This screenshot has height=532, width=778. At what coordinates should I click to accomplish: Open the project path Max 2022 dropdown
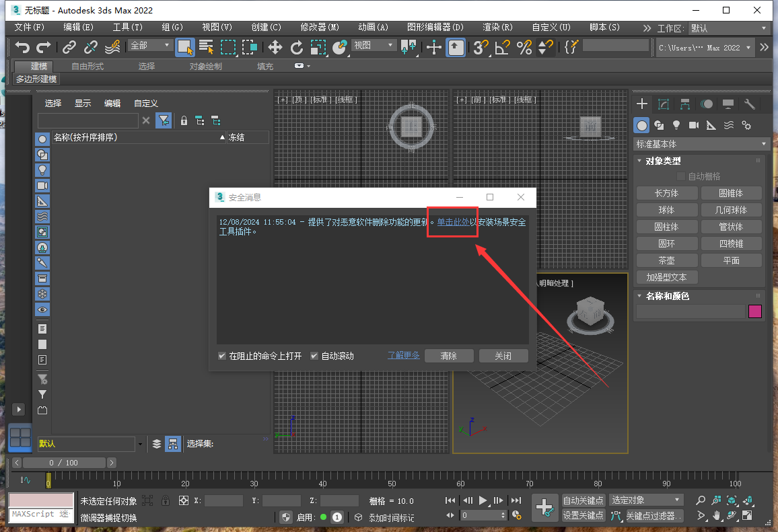coord(705,48)
